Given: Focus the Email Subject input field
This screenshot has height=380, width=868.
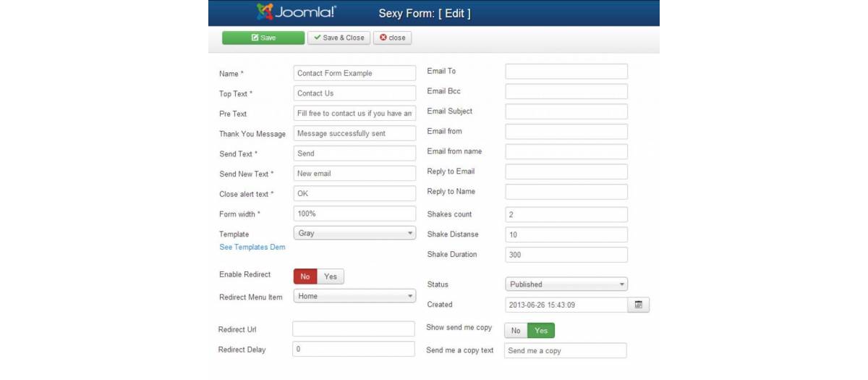Looking at the screenshot, I should point(566,111).
